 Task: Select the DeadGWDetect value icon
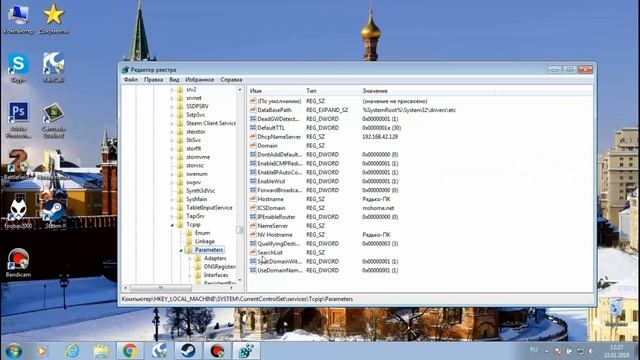tap(253, 119)
